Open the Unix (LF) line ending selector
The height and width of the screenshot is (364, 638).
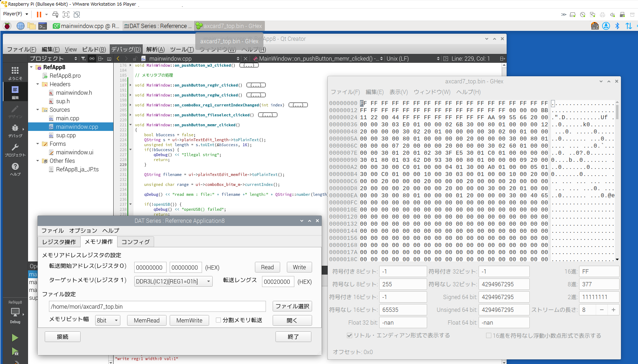(413, 59)
